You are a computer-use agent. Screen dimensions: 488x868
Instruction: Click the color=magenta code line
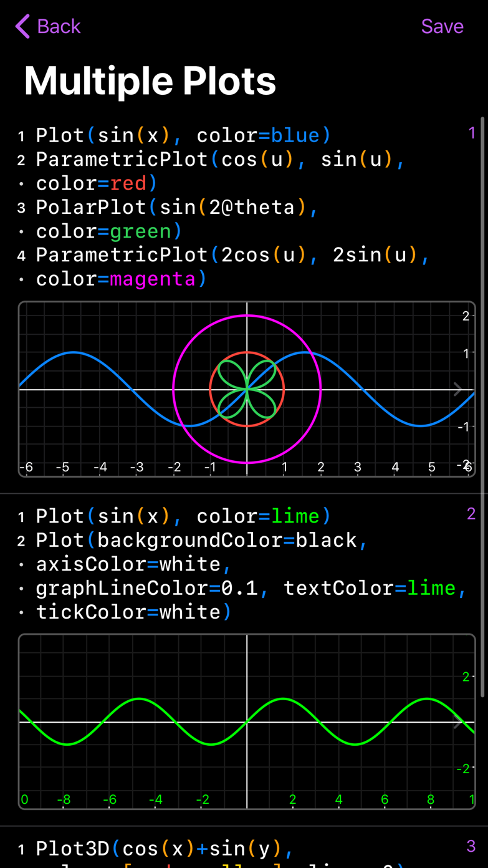pyautogui.click(x=122, y=279)
